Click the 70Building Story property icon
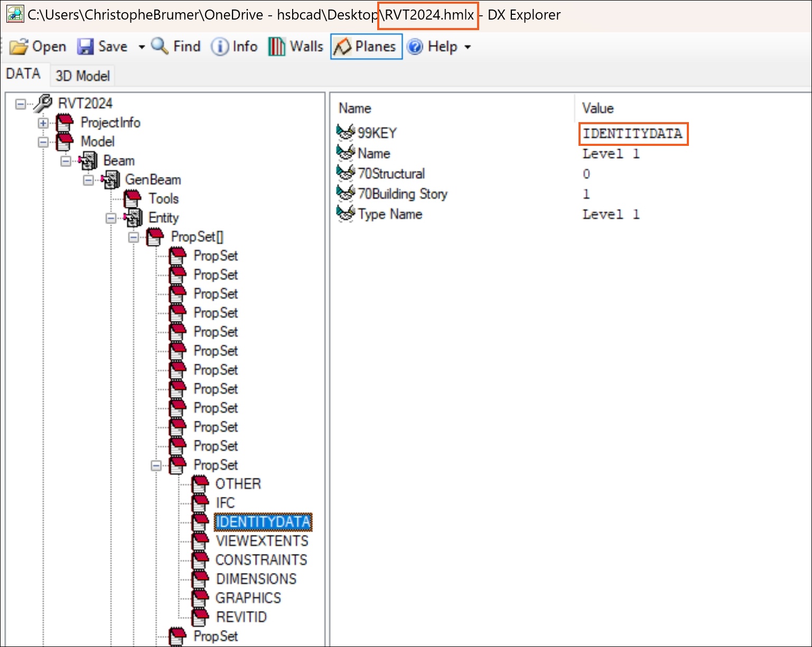Image resolution: width=812 pixels, height=647 pixels. point(346,193)
